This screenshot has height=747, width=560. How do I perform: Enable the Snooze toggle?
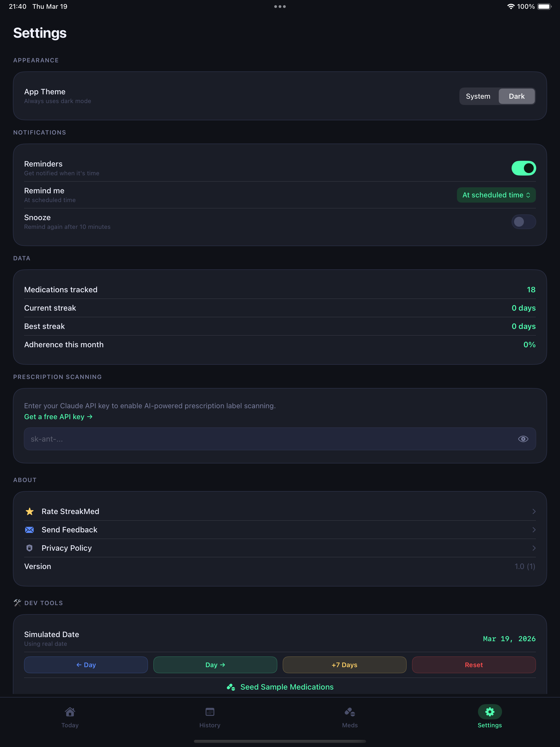pos(524,221)
